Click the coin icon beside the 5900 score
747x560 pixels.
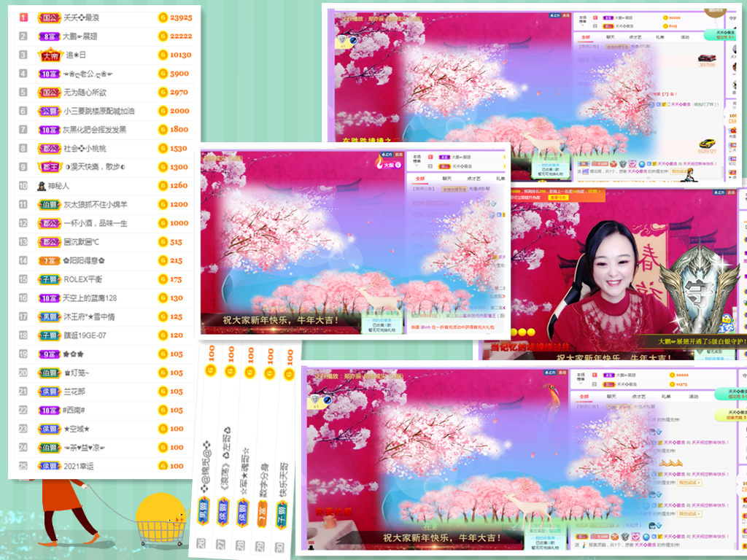pyautogui.click(x=163, y=74)
